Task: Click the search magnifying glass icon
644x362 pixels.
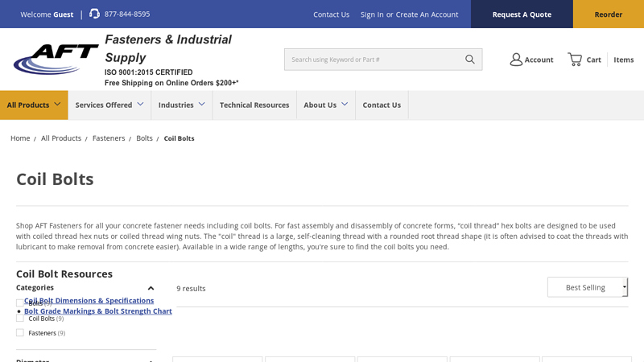Action: tap(470, 60)
